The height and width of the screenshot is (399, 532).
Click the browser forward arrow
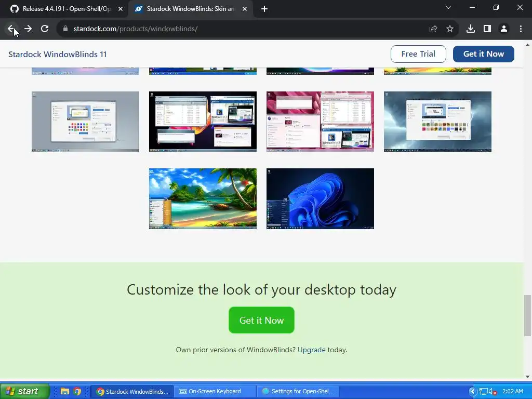pos(28,29)
